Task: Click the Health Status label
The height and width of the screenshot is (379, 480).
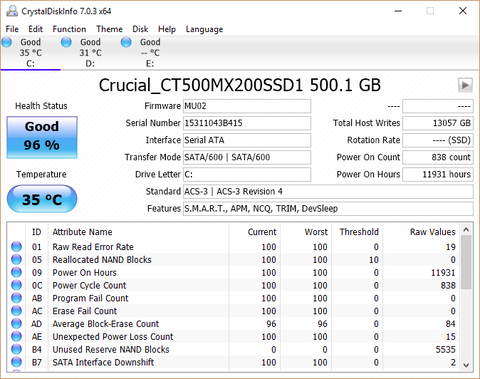Action: pos(41,106)
